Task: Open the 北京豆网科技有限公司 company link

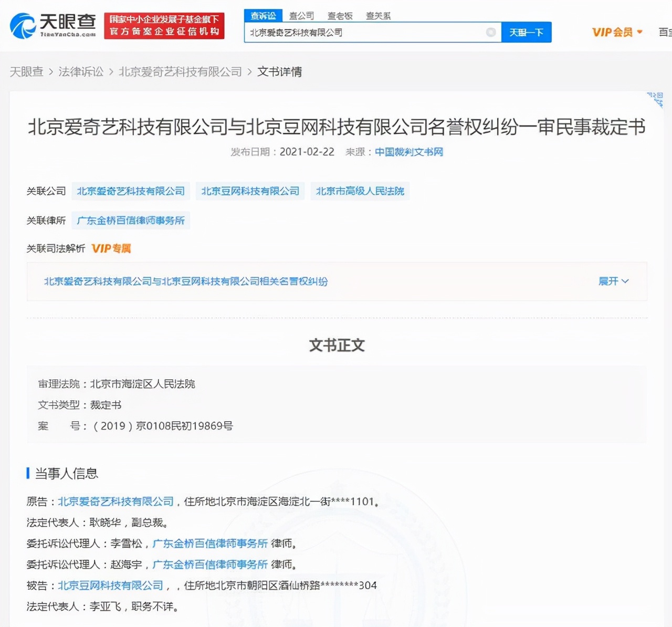Action: [250, 191]
